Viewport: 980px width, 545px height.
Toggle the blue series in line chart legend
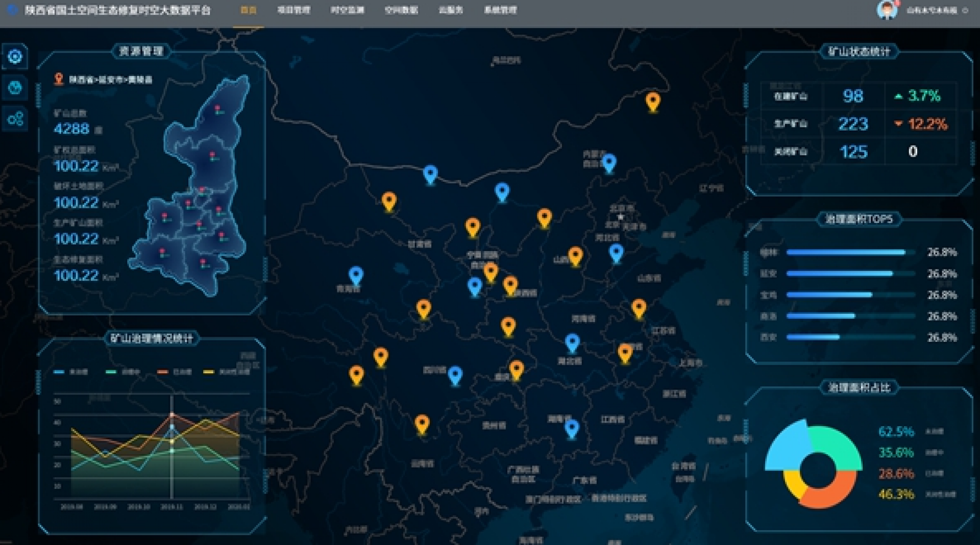[x=71, y=371]
